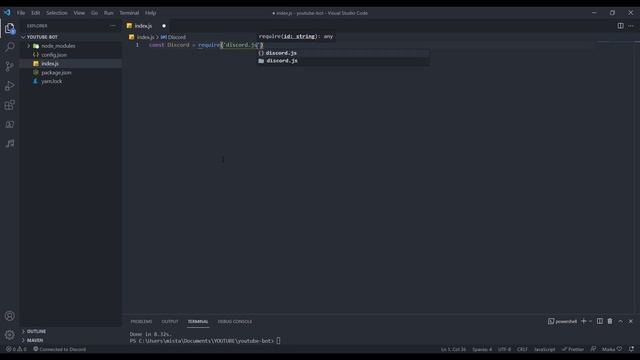Image resolution: width=640 pixels, height=360 pixels.
Task: Open the Search view in activity bar
Action: tap(10, 47)
